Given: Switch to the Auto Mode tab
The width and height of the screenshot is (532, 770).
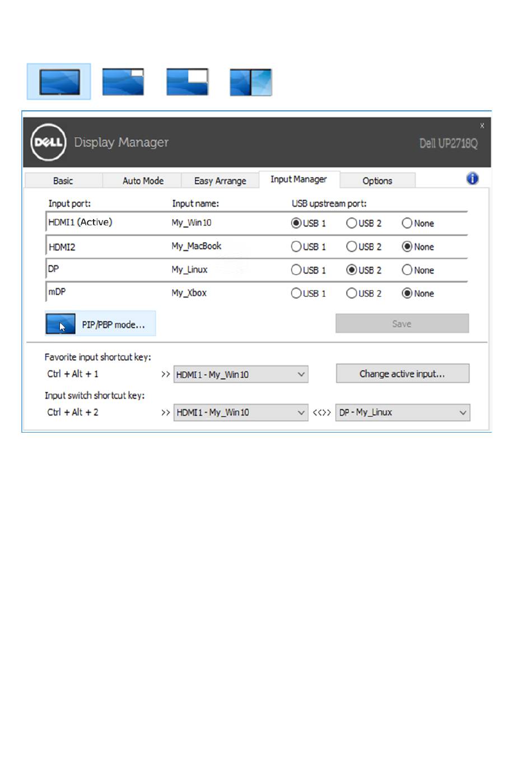Looking at the screenshot, I should point(143,180).
